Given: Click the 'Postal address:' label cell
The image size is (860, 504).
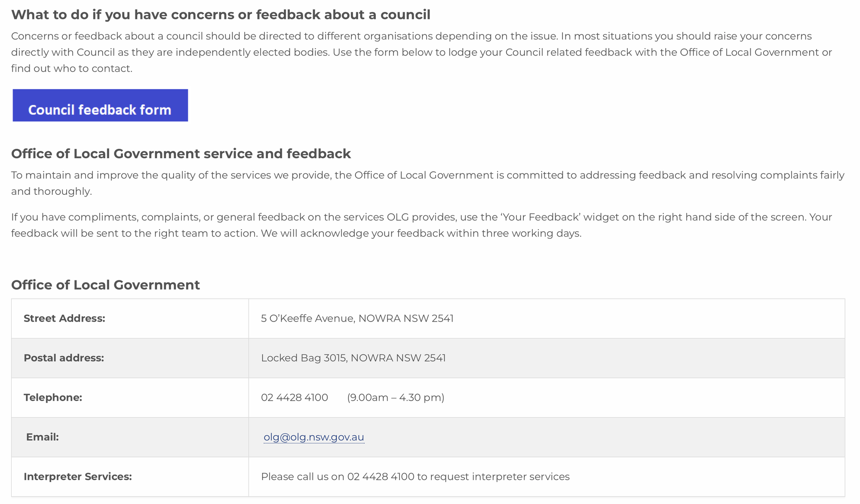Looking at the screenshot, I should pos(64,358).
